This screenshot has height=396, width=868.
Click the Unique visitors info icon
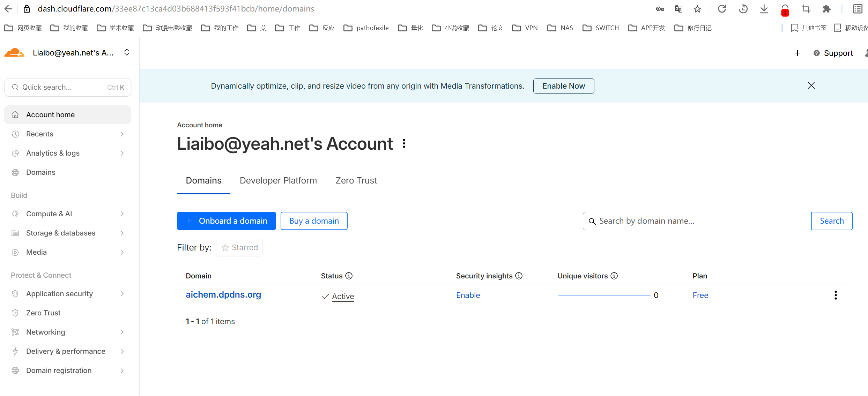(614, 276)
